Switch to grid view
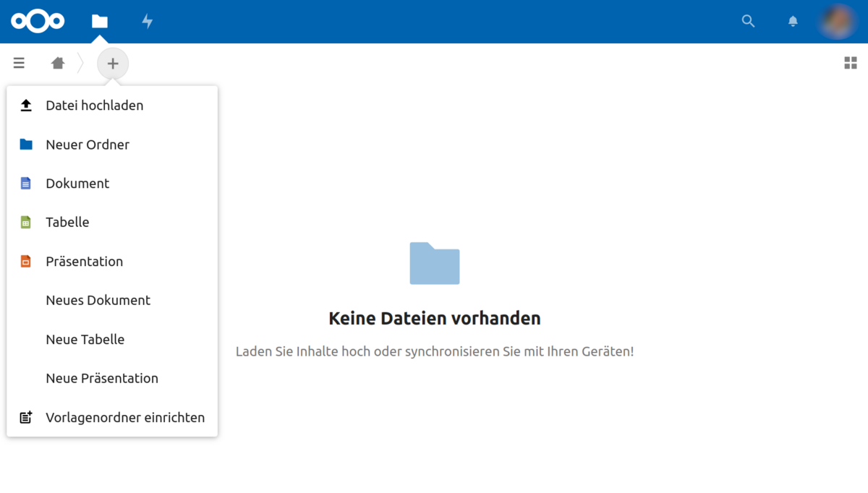The width and height of the screenshot is (868, 493). (x=851, y=64)
